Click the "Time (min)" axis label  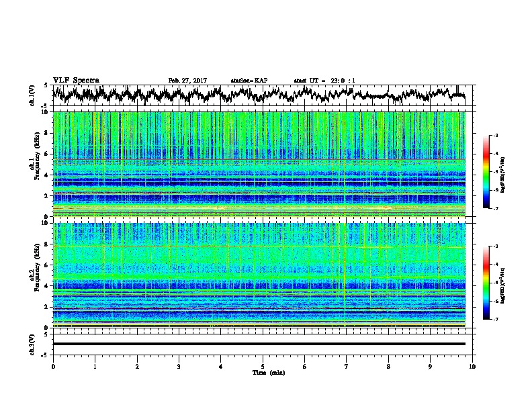(269, 373)
